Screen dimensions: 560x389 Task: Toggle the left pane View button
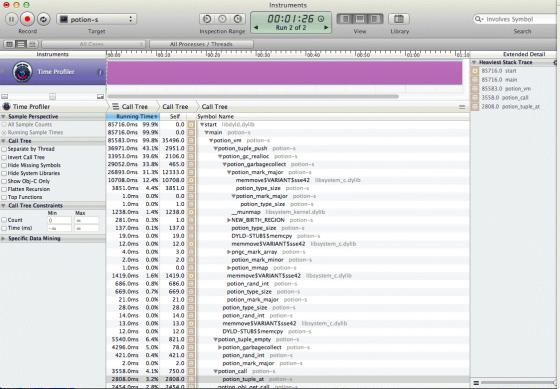345,19
